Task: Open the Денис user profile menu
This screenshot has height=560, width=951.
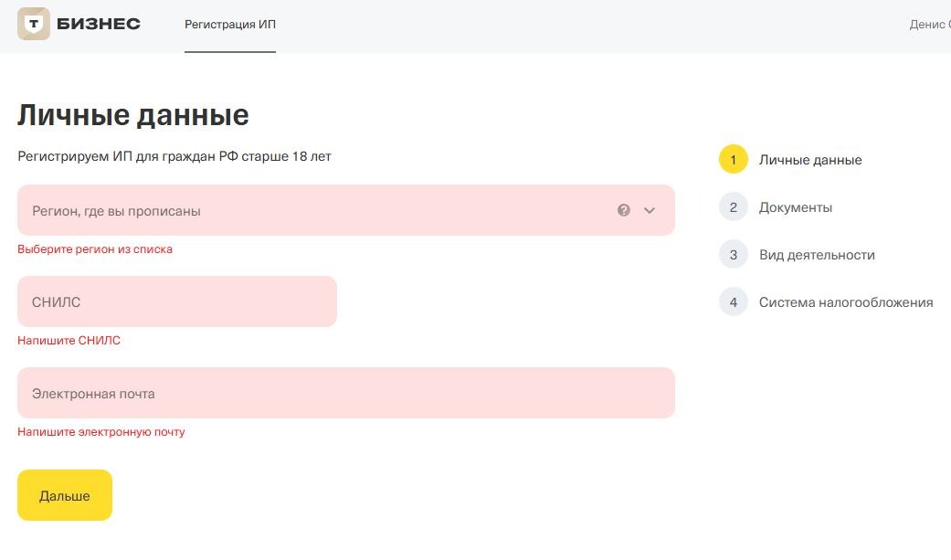Action: pos(930,25)
